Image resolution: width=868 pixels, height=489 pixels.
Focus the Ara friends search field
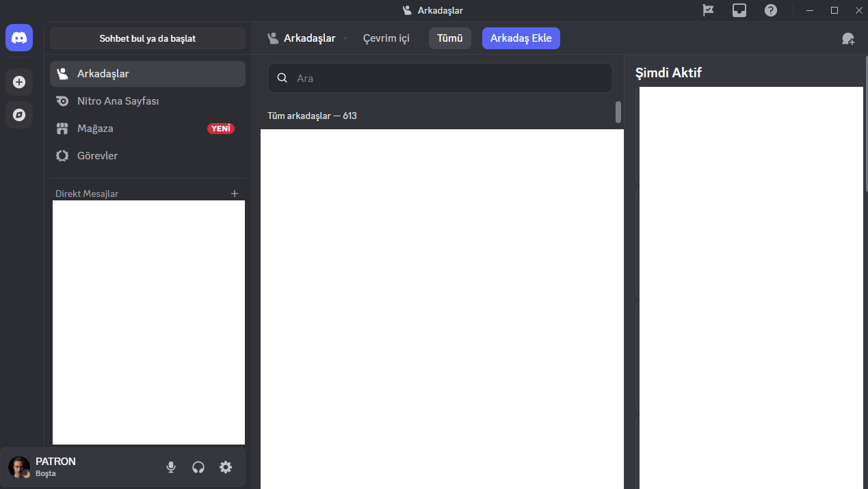pos(440,78)
